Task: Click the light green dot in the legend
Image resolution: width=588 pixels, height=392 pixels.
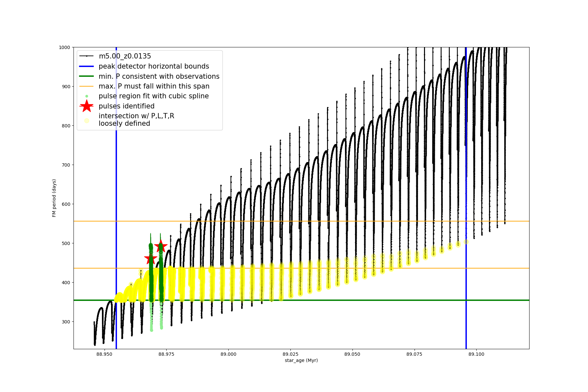Action: point(87,96)
